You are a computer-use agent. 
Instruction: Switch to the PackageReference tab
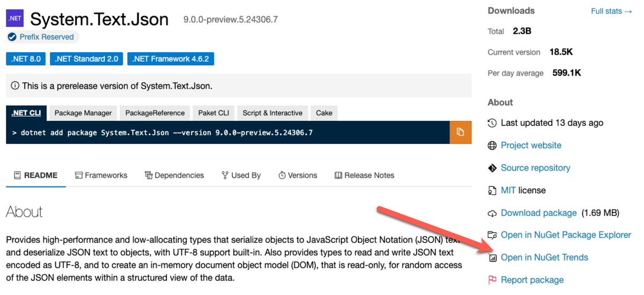(x=155, y=113)
